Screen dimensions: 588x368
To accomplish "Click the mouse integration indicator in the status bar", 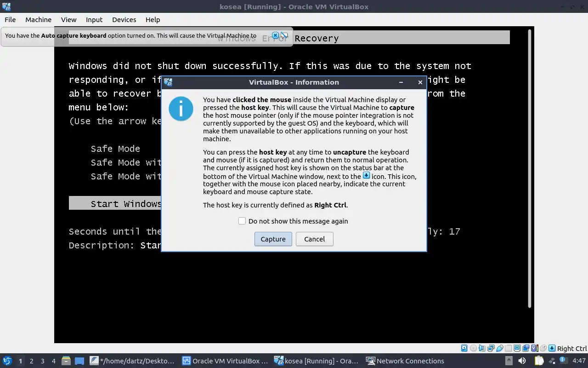I will pyautogui.click(x=543, y=348).
